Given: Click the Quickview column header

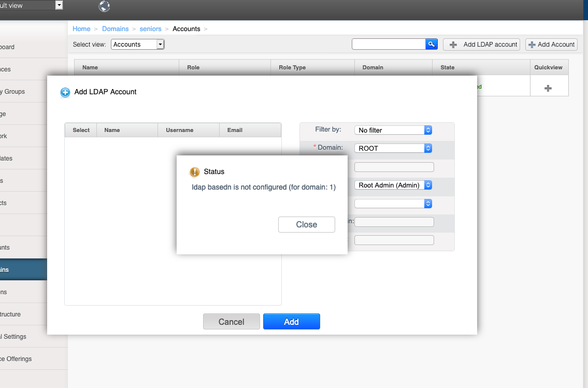Looking at the screenshot, I should point(549,67).
